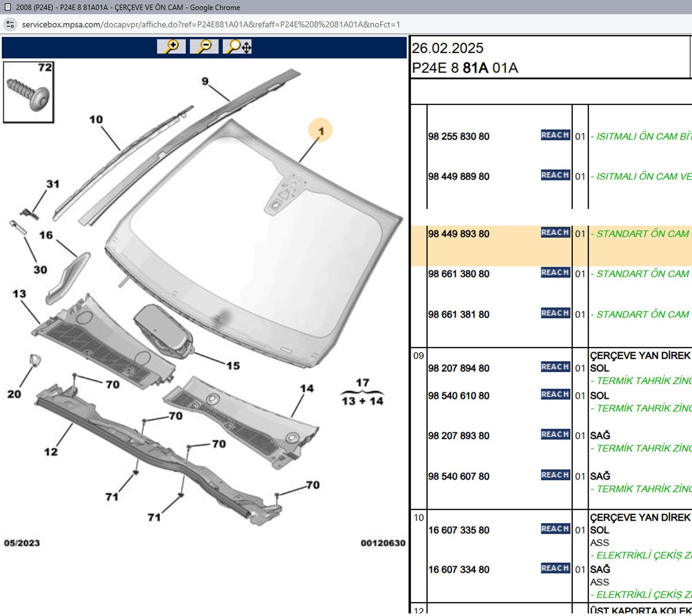This screenshot has height=616, width=692.
Task: Click REACH badge for part 16 607 335 80
Action: (x=555, y=529)
